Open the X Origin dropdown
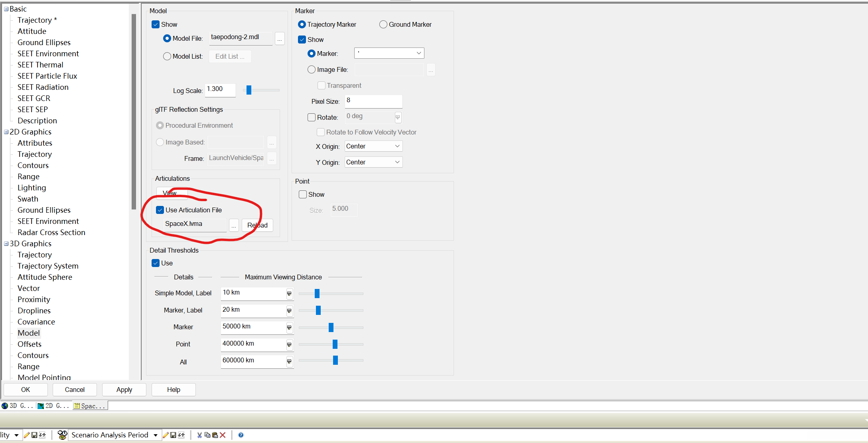This screenshot has height=443, width=868. [x=373, y=146]
